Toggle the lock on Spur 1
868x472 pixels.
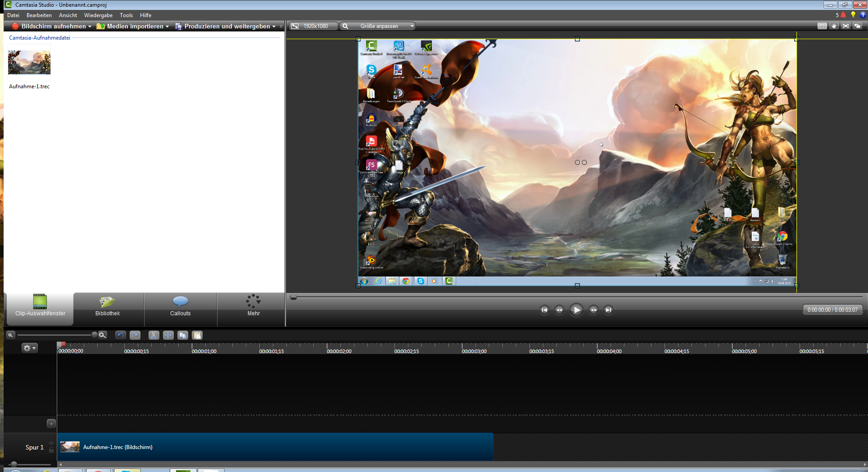(x=51, y=450)
